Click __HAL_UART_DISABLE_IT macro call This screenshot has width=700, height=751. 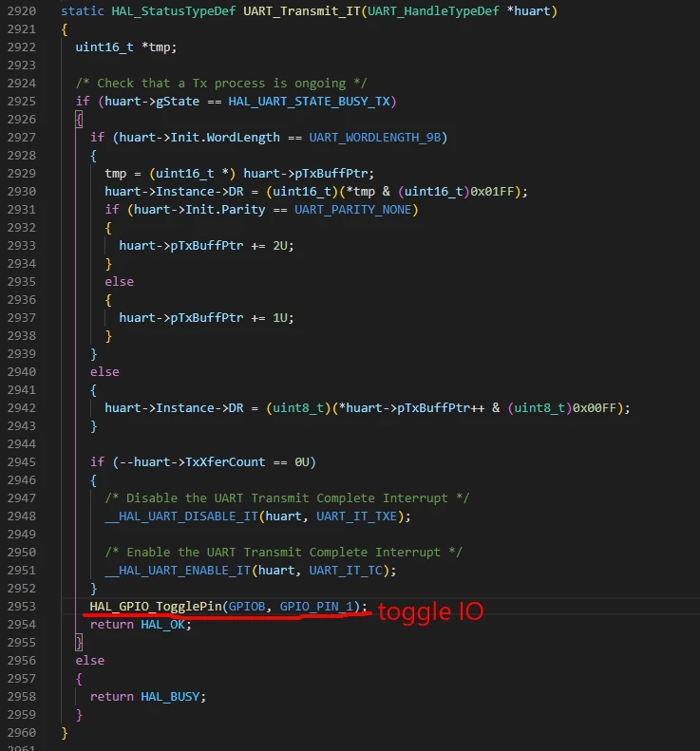click(x=181, y=516)
